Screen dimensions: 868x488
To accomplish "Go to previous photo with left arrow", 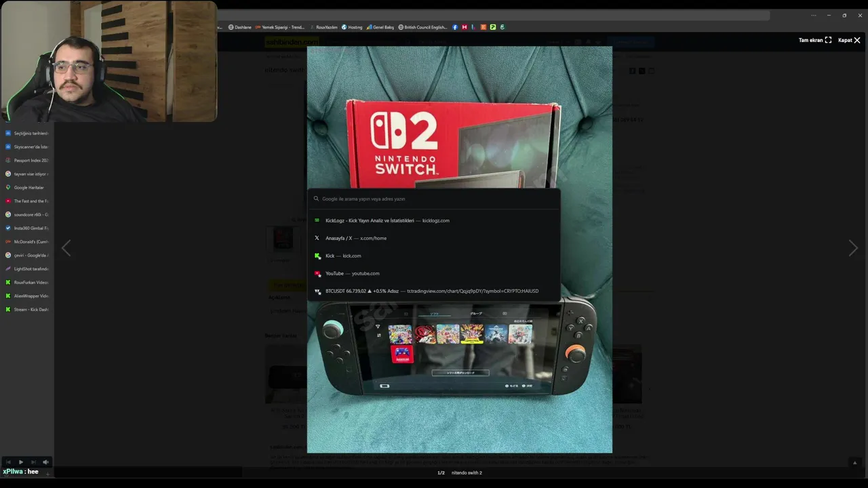I will [x=66, y=248].
